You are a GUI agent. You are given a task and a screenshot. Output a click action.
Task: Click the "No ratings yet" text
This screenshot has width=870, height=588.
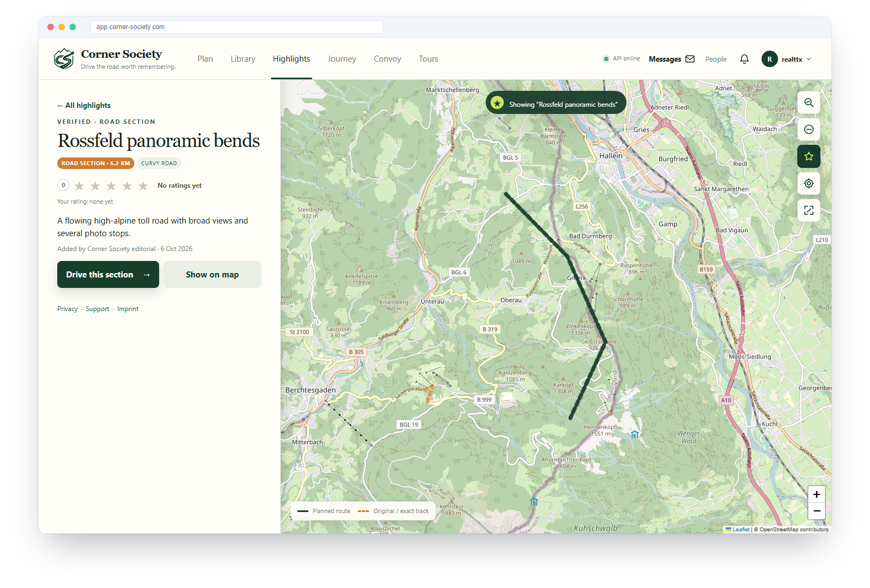(x=180, y=186)
